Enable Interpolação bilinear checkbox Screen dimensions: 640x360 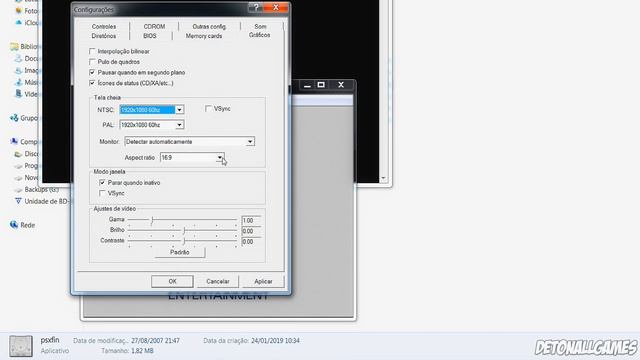coord(92,51)
